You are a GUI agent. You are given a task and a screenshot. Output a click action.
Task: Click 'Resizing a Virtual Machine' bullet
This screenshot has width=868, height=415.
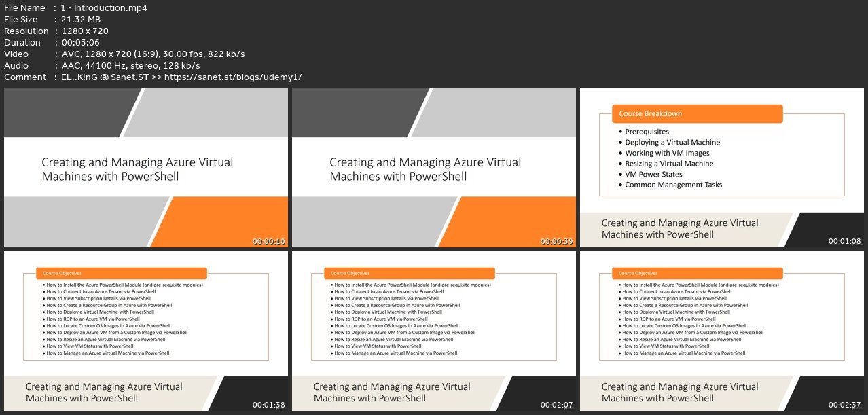click(x=669, y=164)
